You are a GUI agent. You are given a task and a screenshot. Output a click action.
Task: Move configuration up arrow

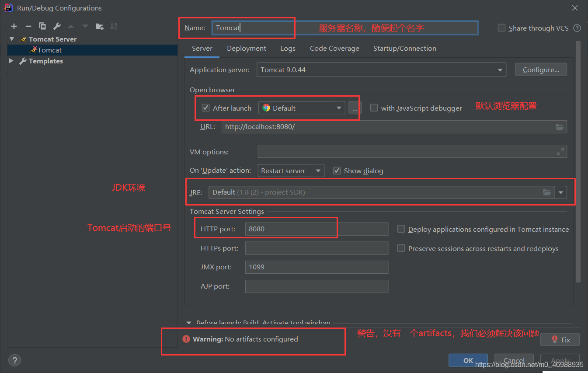71,26
